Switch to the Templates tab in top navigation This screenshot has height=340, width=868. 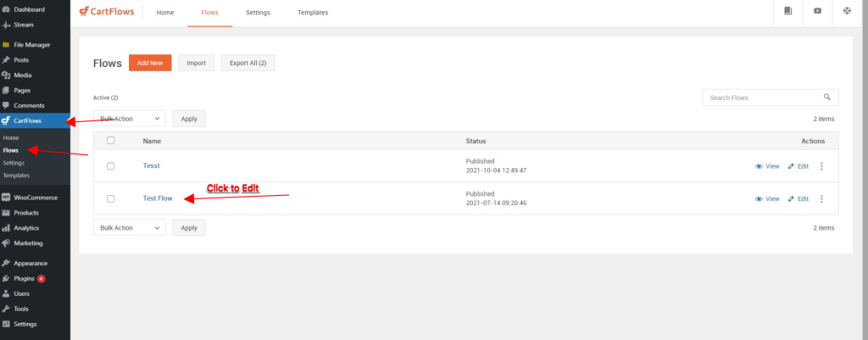[x=313, y=13]
